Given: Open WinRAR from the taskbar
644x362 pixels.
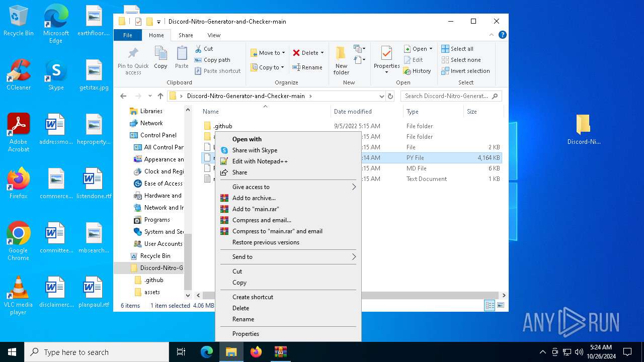Looking at the screenshot, I should [x=280, y=352].
